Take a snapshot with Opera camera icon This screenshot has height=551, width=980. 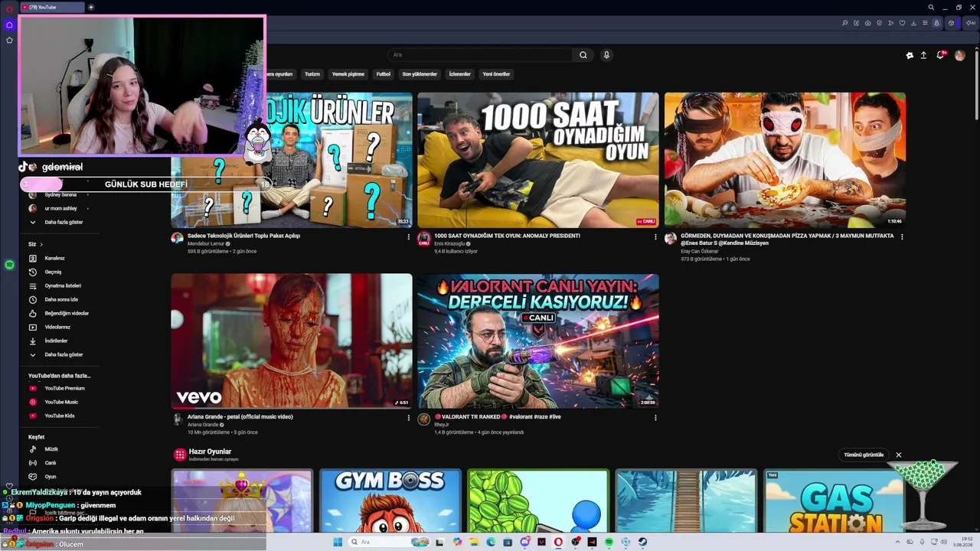[x=867, y=23]
